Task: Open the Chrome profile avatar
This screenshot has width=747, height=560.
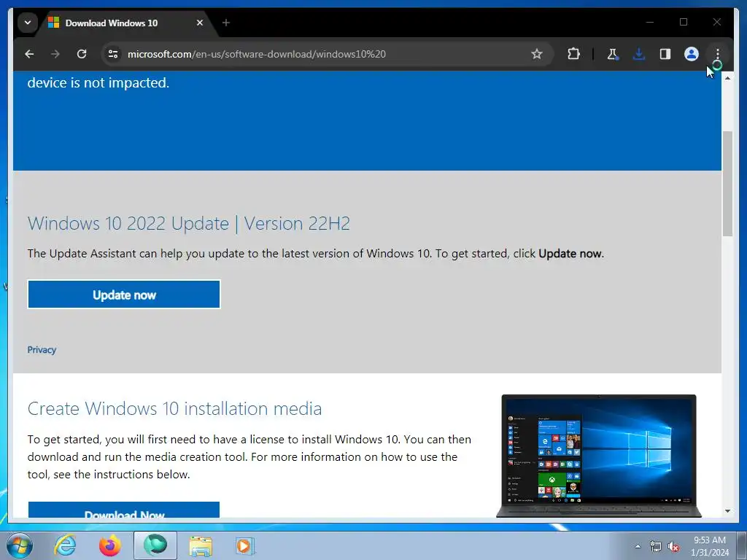Action: pyautogui.click(x=692, y=54)
